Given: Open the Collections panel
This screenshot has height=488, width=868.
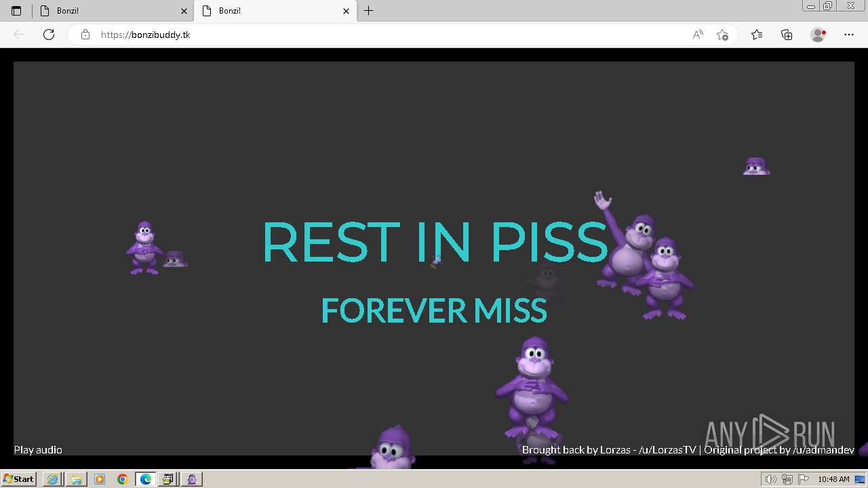Looking at the screenshot, I should pos(787,35).
